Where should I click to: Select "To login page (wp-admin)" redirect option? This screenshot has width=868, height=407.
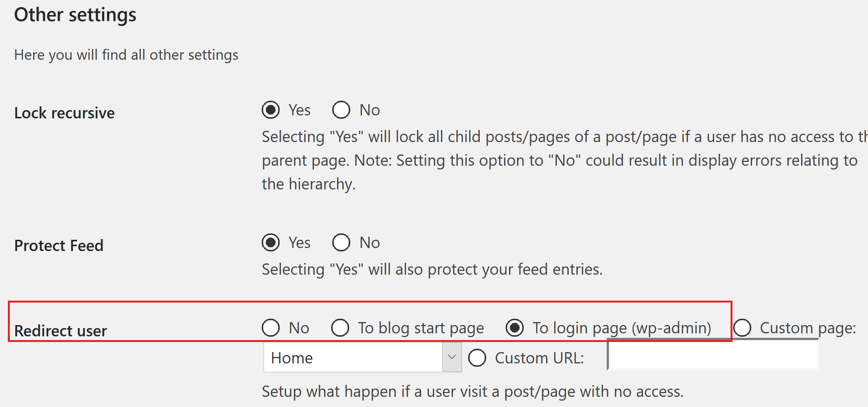(x=515, y=328)
